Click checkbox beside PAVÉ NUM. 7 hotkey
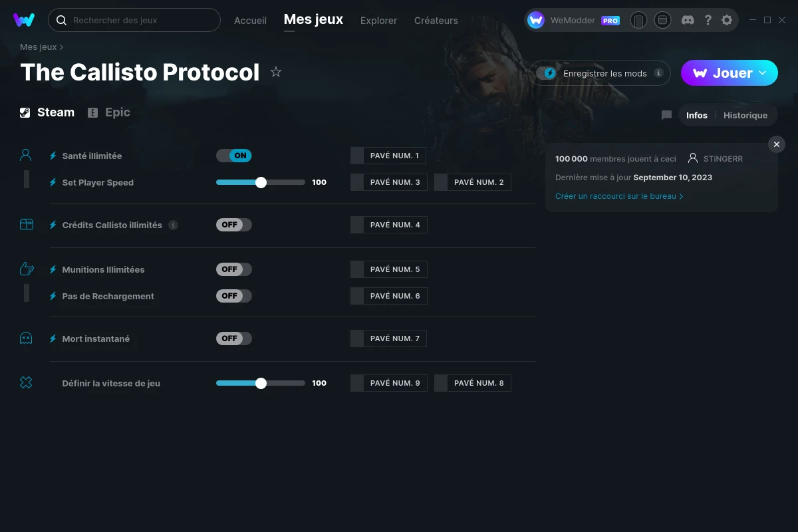Viewport: 798px width, 532px height. point(357,338)
